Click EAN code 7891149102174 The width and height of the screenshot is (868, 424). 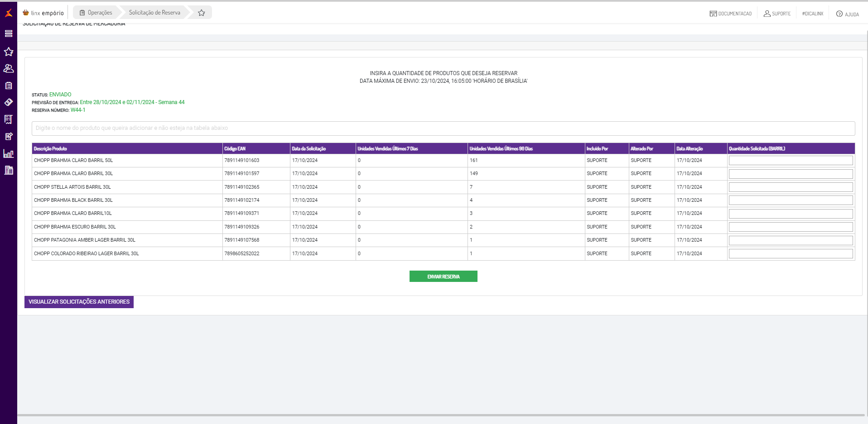pyautogui.click(x=242, y=200)
